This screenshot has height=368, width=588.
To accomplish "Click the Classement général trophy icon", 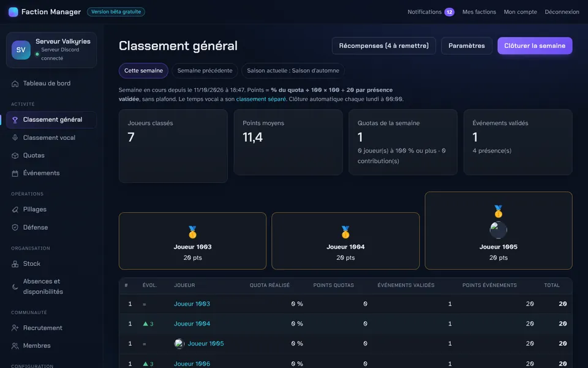I will [15, 120].
